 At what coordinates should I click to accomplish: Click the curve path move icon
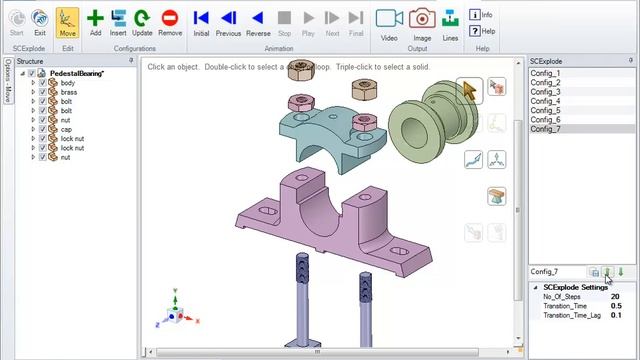[x=473, y=160]
